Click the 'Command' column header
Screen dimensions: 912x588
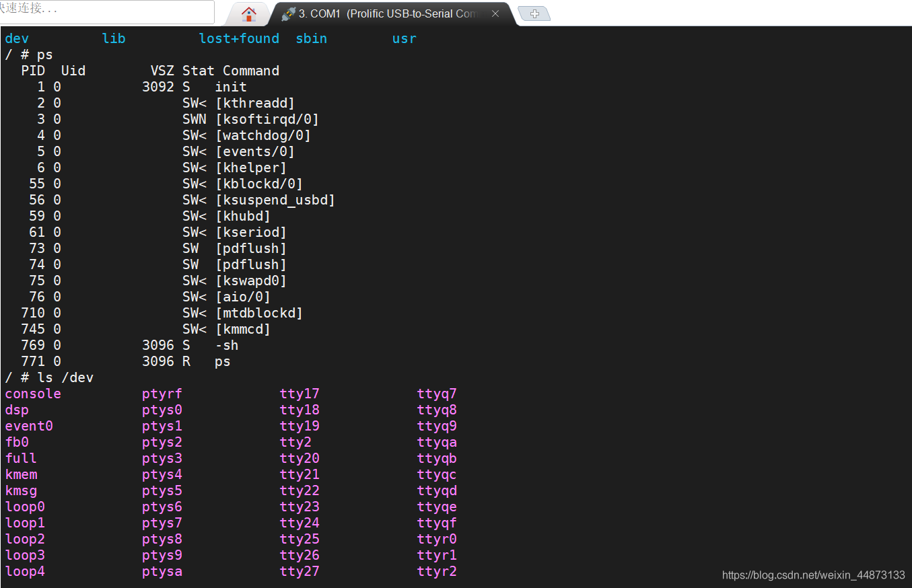(251, 71)
